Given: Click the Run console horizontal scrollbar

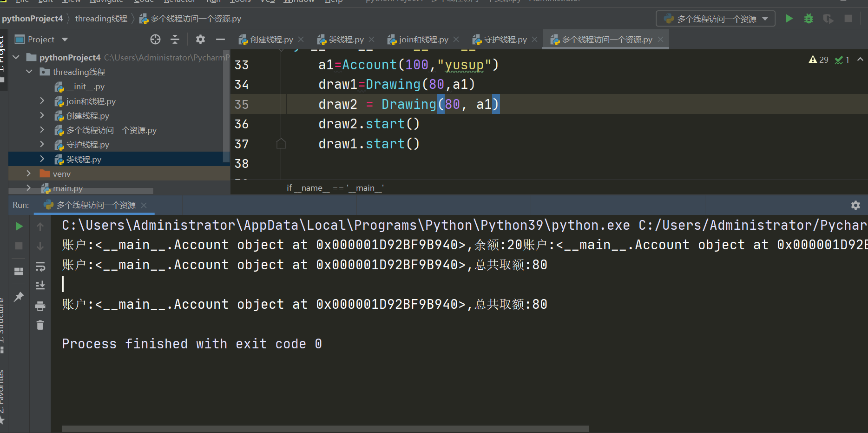Looking at the screenshot, I should (325, 428).
